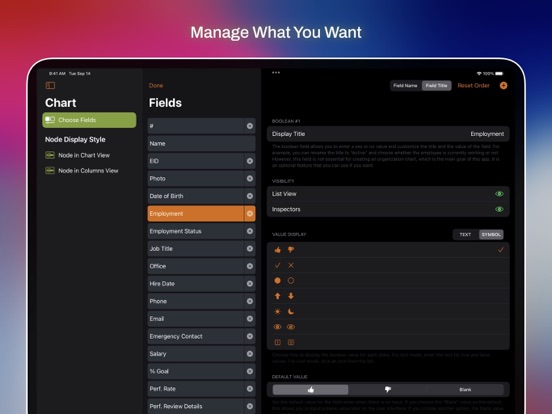
Task: Toggle the sidebar panel icon
Action: [x=50, y=85]
